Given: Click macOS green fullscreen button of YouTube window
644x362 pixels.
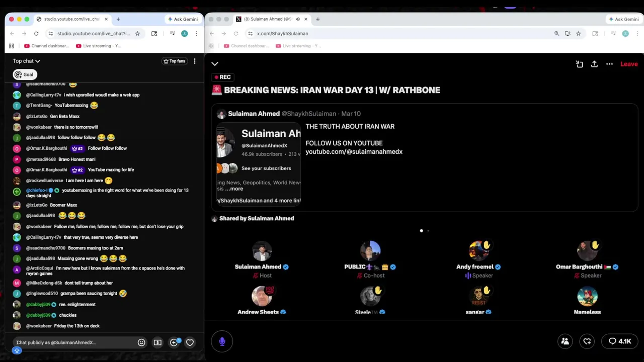Looking at the screenshot, I should pyautogui.click(x=27, y=19).
